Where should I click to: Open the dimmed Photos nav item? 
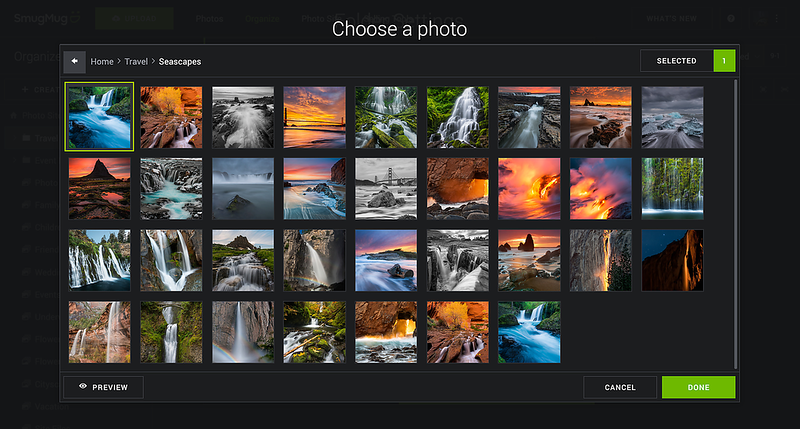point(209,19)
